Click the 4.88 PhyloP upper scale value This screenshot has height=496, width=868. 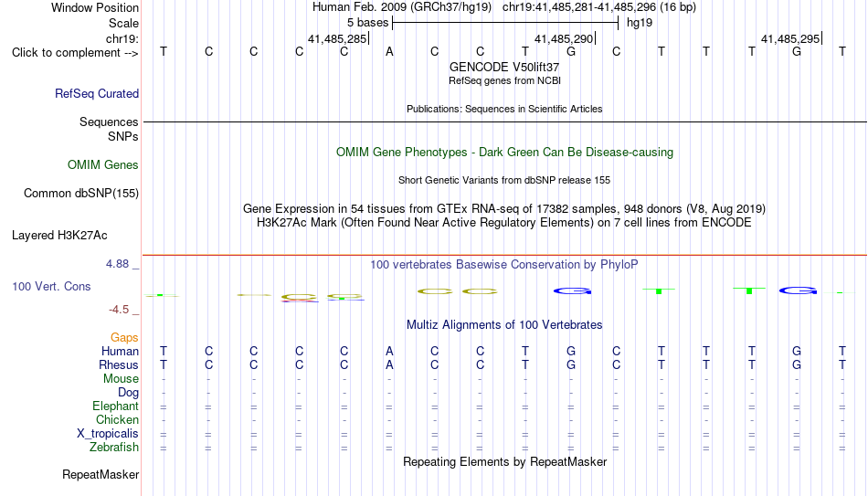tap(117, 264)
